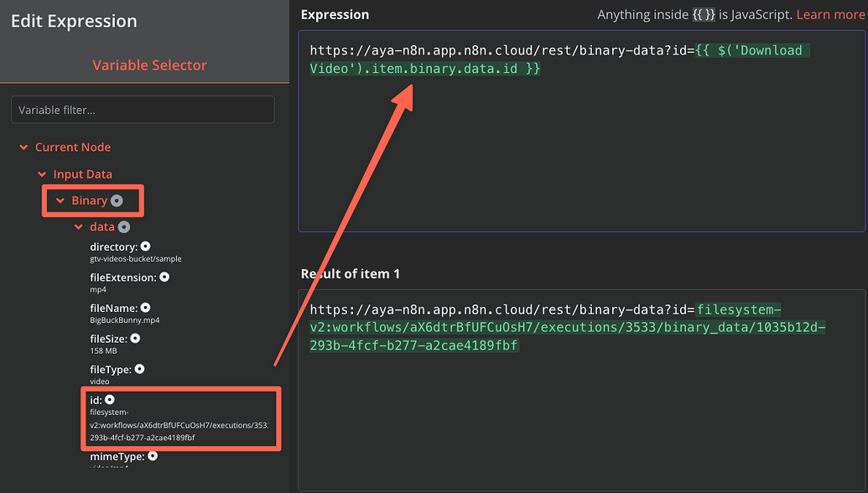Switch to the Variable Selector tab
This screenshot has width=868, height=493.
(x=149, y=65)
